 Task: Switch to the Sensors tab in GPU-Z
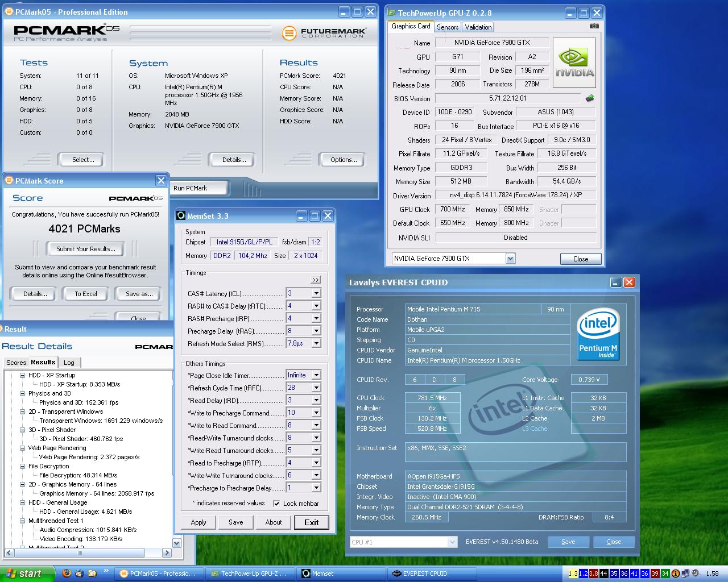click(x=448, y=27)
